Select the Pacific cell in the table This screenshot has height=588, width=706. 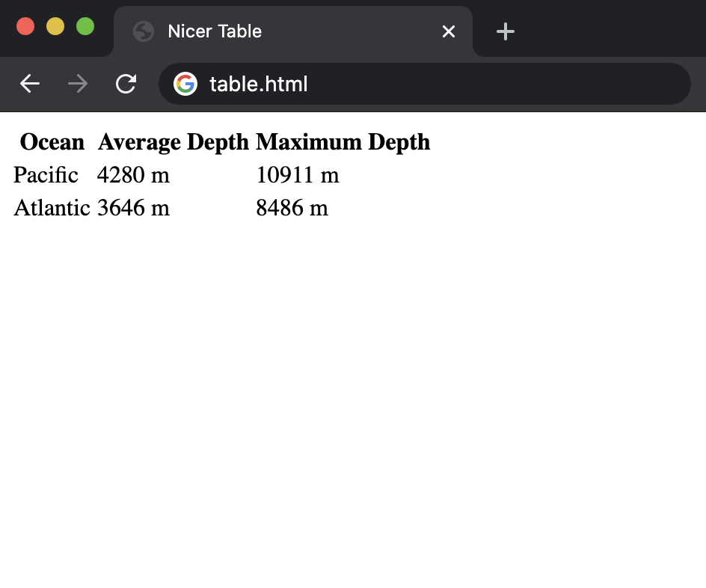pos(46,175)
